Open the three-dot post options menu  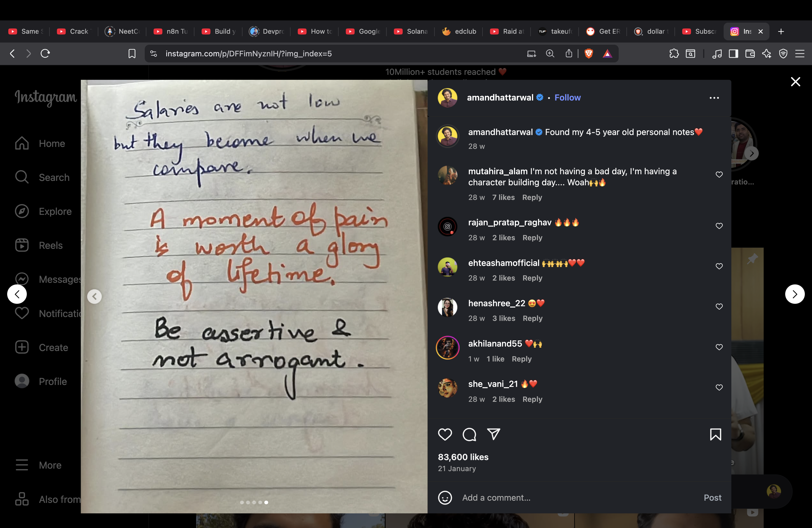tap(714, 98)
